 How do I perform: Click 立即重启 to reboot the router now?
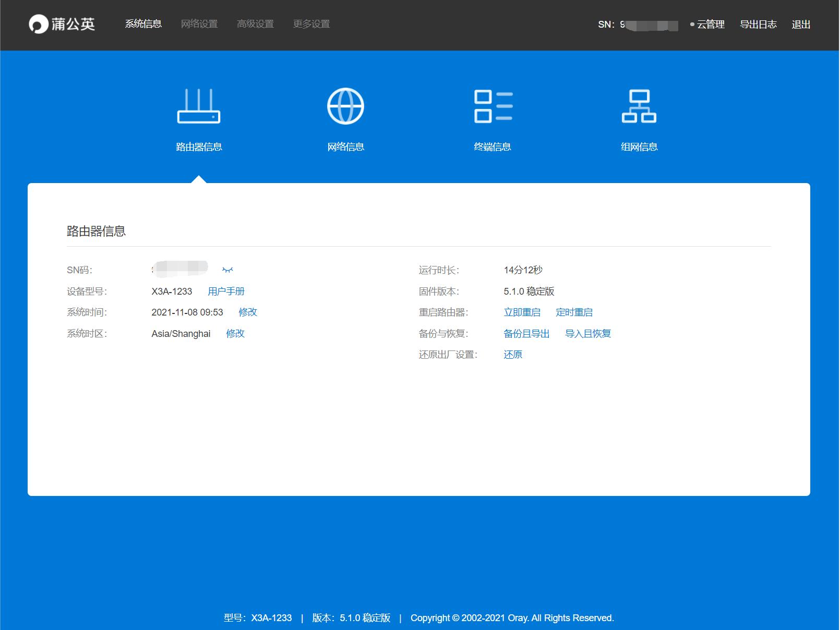522,312
